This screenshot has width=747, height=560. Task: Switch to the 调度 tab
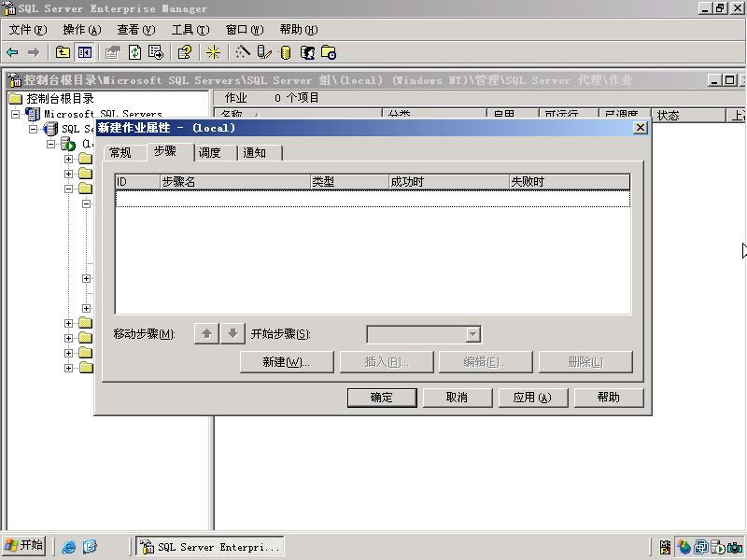pyautogui.click(x=215, y=153)
